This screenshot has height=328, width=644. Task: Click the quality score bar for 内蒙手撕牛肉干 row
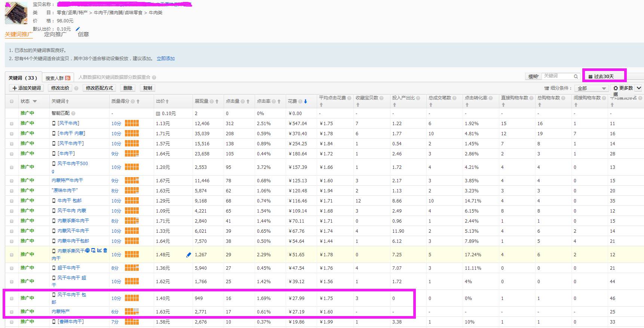pyautogui.click(x=132, y=220)
